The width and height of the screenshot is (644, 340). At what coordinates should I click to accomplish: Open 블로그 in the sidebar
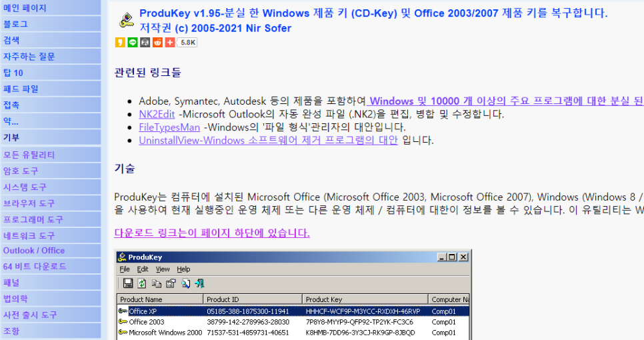click(x=50, y=24)
